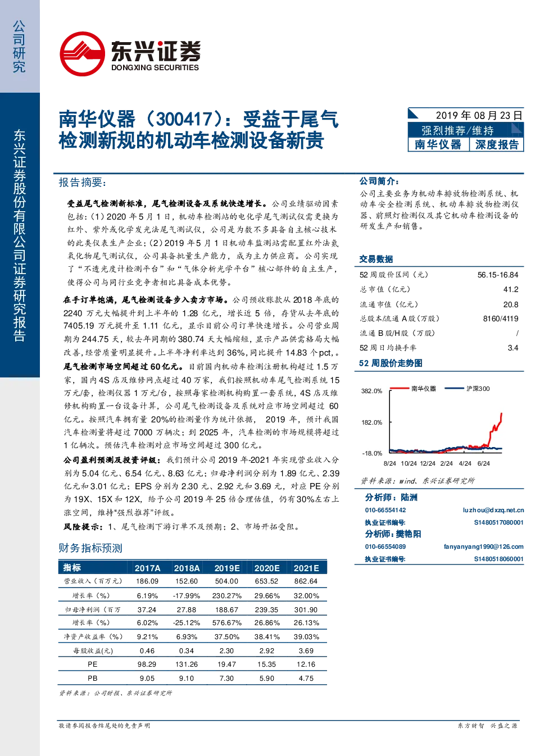Image resolution: width=558 pixels, height=756 pixels.
Task: Click the 交易数据 heading
Action: (376, 259)
